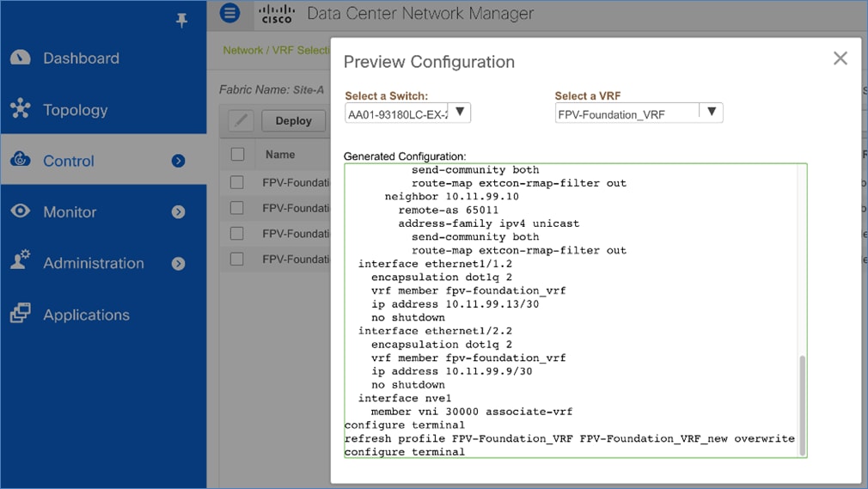868x489 pixels.
Task: Open Topology from sidebar
Action: coord(76,110)
